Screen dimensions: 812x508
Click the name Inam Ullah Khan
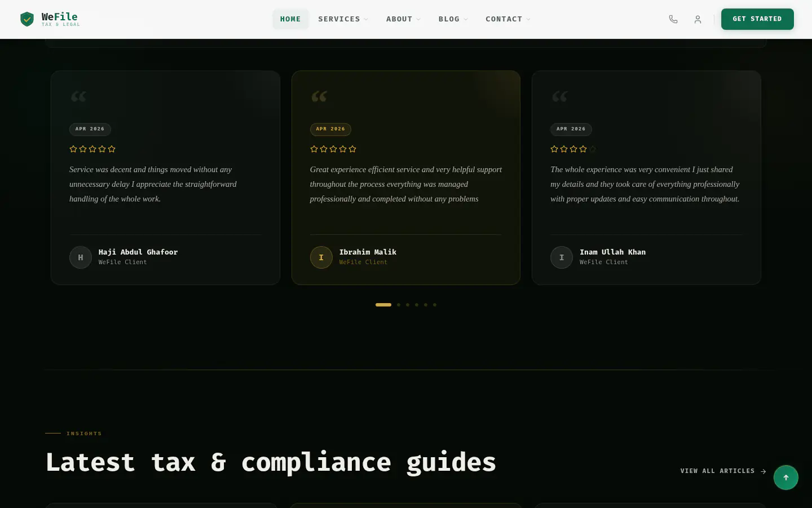[x=612, y=252]
